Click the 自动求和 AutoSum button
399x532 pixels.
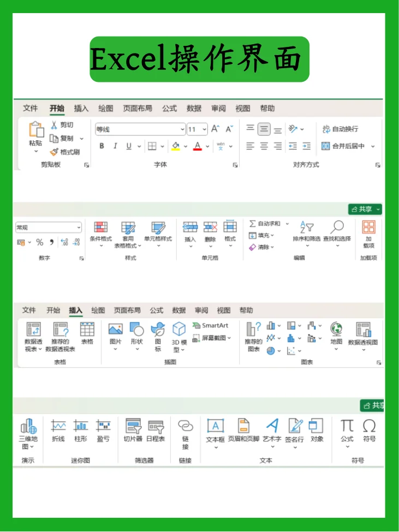pyautogui.click(x=265, y=223)
